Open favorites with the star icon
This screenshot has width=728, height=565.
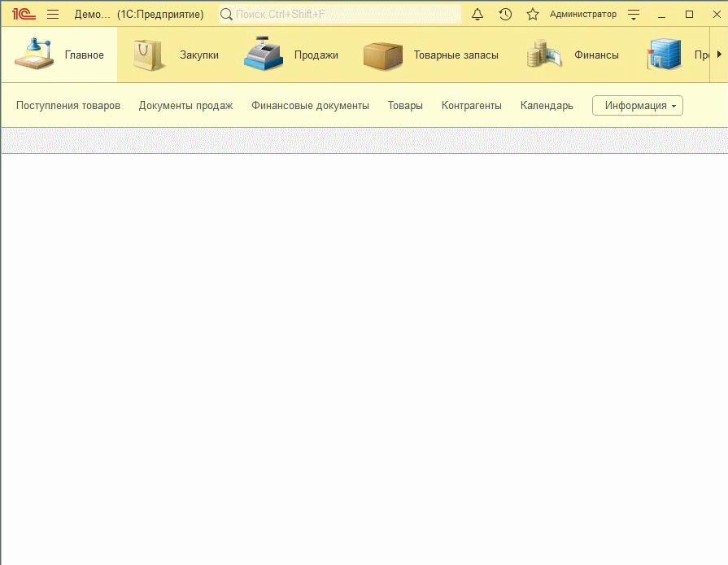[532, 14]
